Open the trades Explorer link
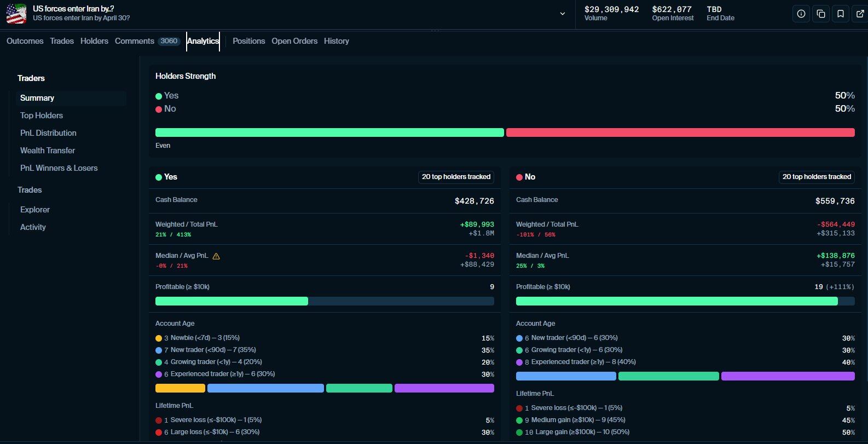 coord(35,210)
